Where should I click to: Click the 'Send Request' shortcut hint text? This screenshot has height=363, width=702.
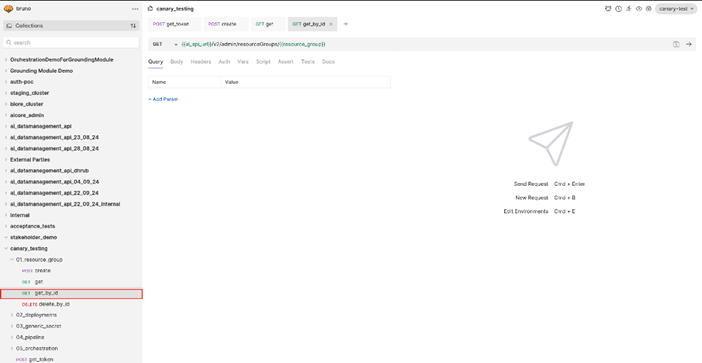tap(531, 184)
